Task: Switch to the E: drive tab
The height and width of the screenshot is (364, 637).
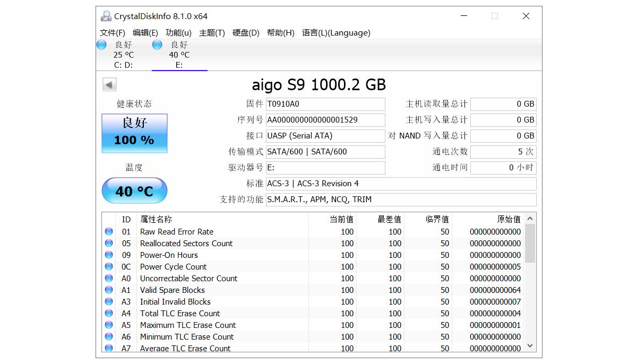Action: tap(179, 55)
